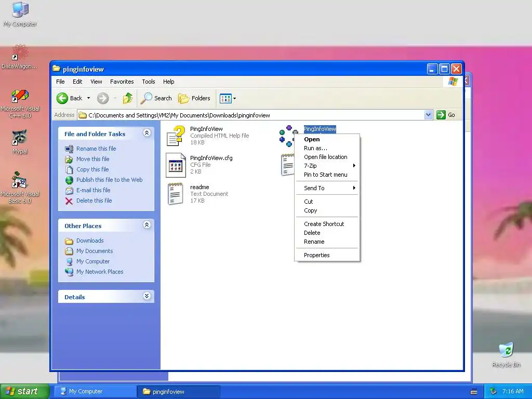The width and height of the screenshot is (532, 399).
Task: Click Publish this file globe icon
Action: (69, 180)
